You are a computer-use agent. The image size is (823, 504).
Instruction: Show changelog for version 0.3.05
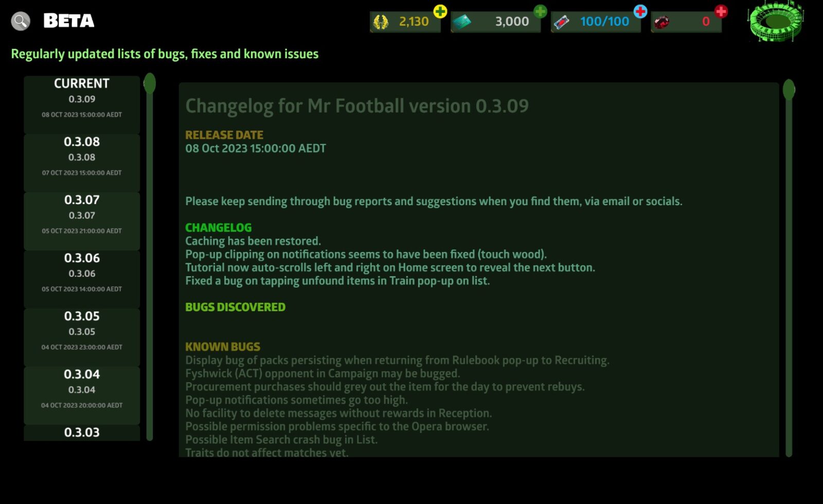82,337
